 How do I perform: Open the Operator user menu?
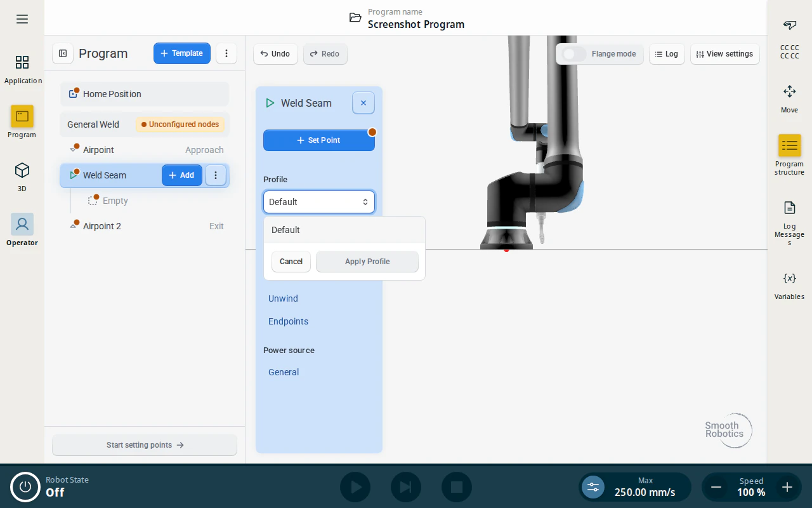click(22, 230)
